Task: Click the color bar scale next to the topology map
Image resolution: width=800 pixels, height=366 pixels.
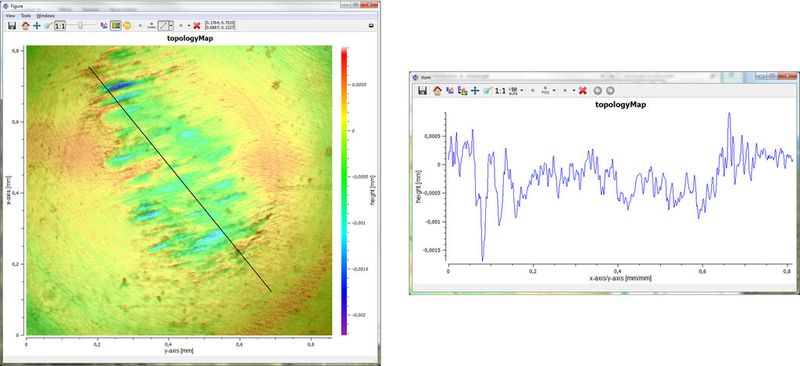Action: [x=345, y=190]
